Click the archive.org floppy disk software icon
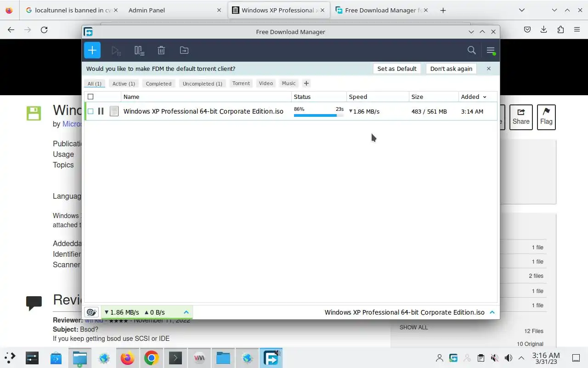The image size is (588, 368). [x=34, y=113]
